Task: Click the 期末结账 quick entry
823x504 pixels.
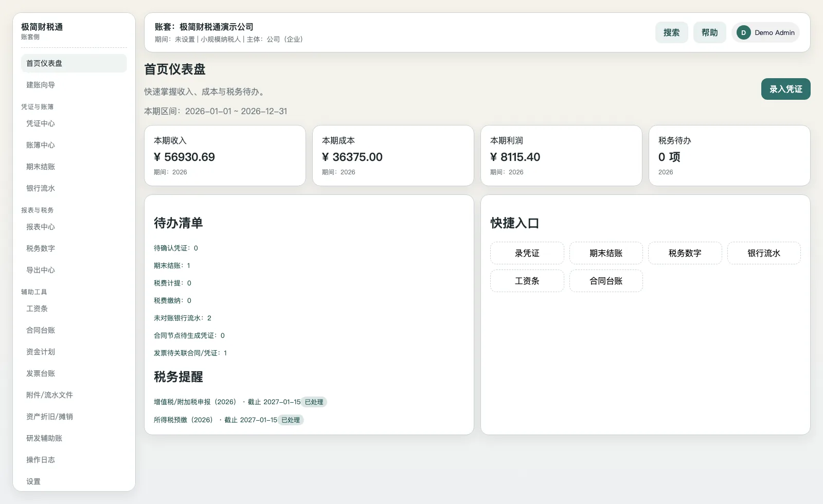Action: [606, 253]
